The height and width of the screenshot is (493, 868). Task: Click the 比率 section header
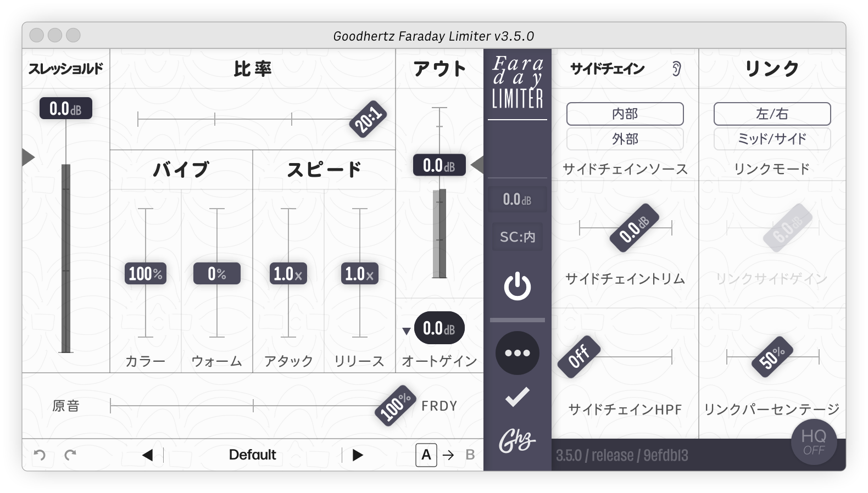pyautogui.click(x=253, y=69)
